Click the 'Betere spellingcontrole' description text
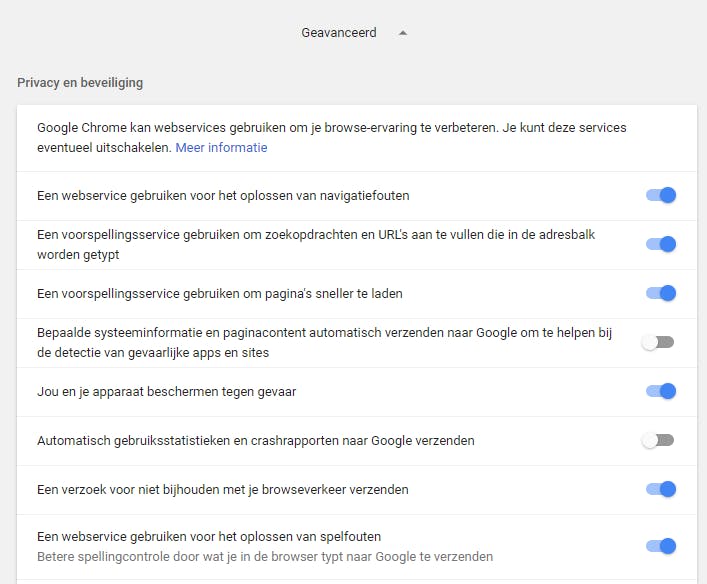The image size is (707, 584). (x=265, y=556)
